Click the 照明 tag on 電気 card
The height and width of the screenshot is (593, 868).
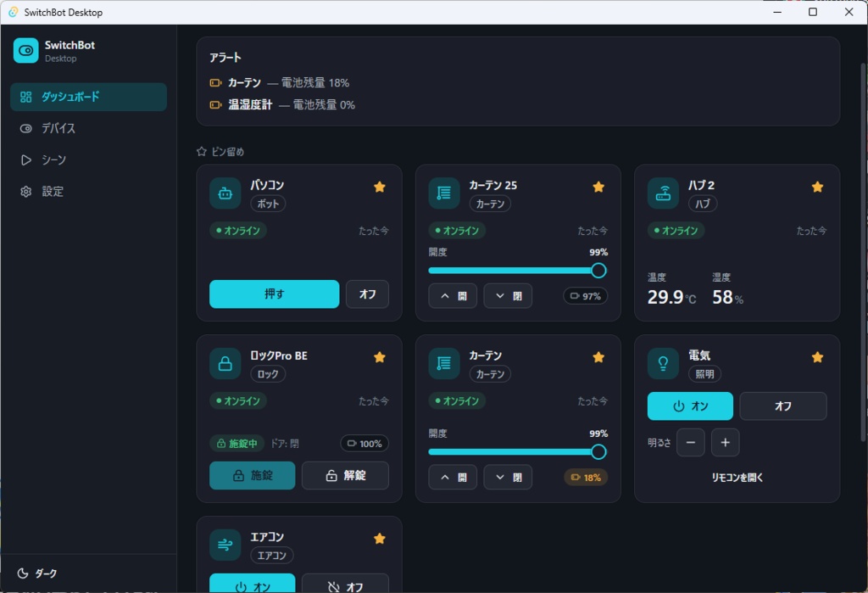tap(704, 374)
